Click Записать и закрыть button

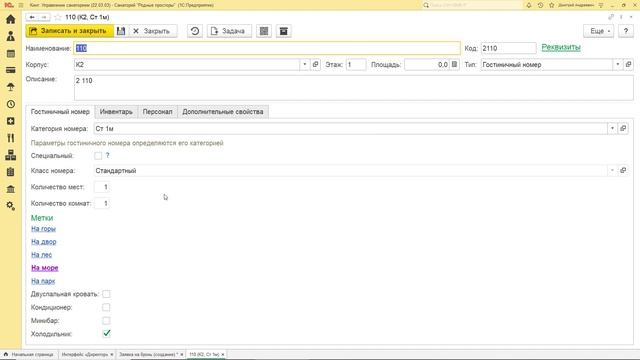click(x=69, y=31)
